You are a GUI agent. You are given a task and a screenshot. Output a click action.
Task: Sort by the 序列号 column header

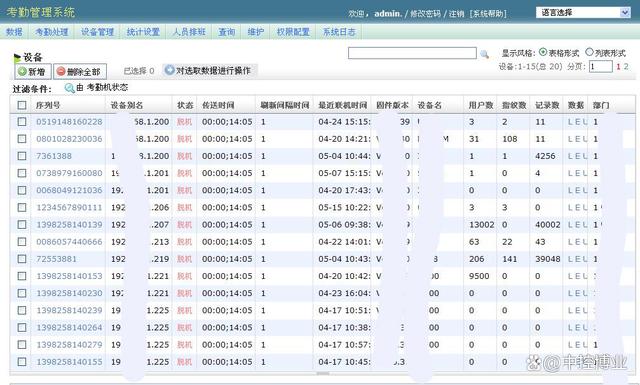click(48, 105)
